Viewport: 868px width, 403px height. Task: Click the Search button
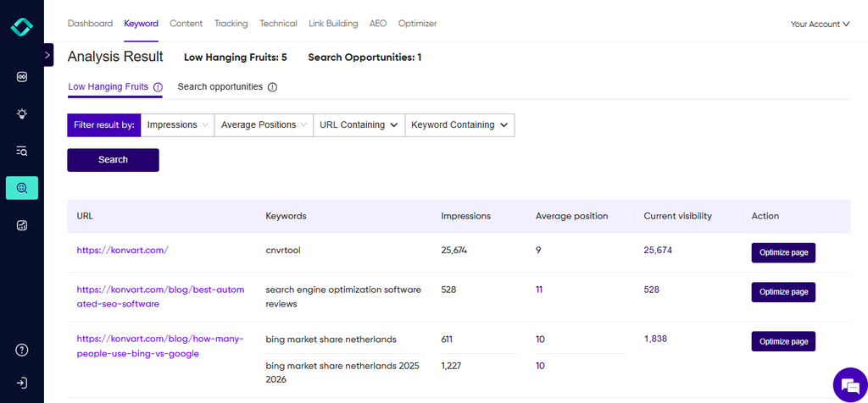coord(113,160)
